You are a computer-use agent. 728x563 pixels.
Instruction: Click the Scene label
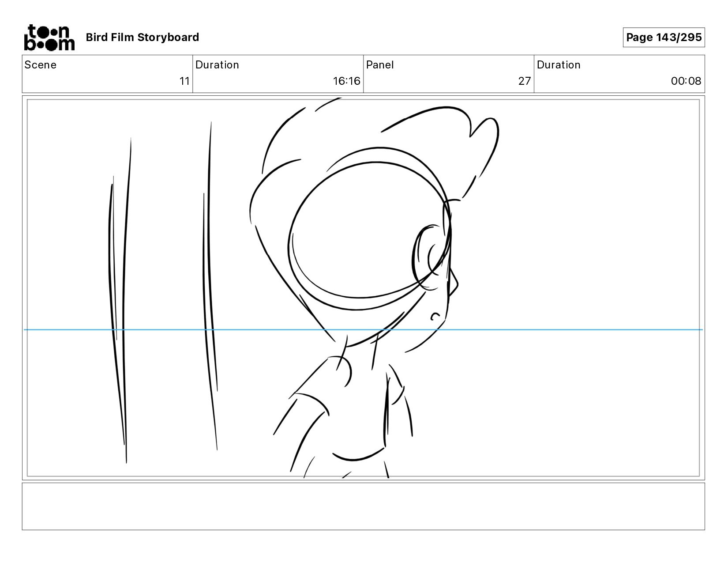[x=41, y=65]
